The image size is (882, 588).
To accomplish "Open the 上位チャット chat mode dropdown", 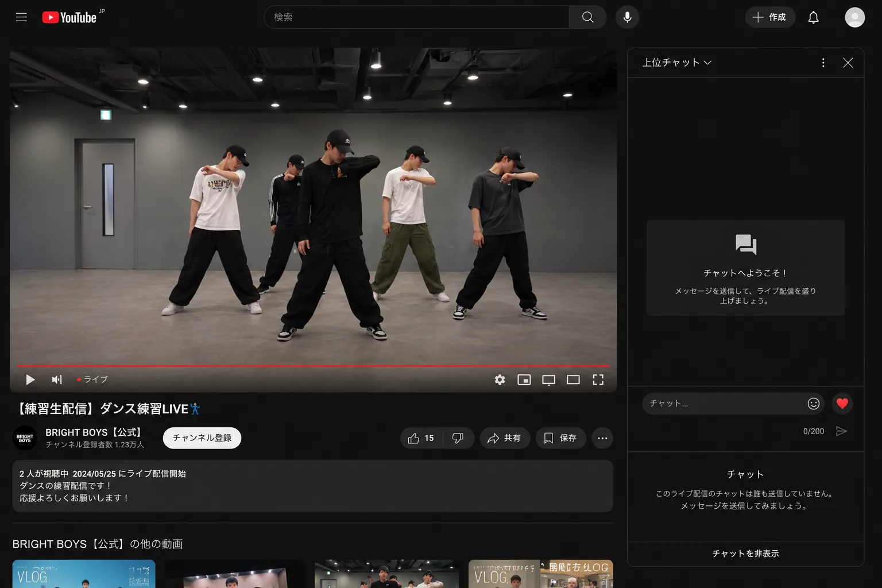I will coord(677,63).
